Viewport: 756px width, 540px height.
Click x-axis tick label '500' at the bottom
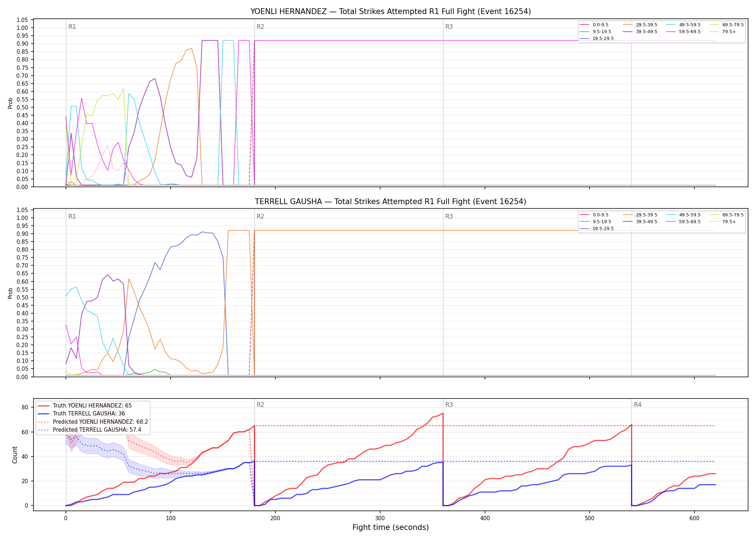click(590, 518)
